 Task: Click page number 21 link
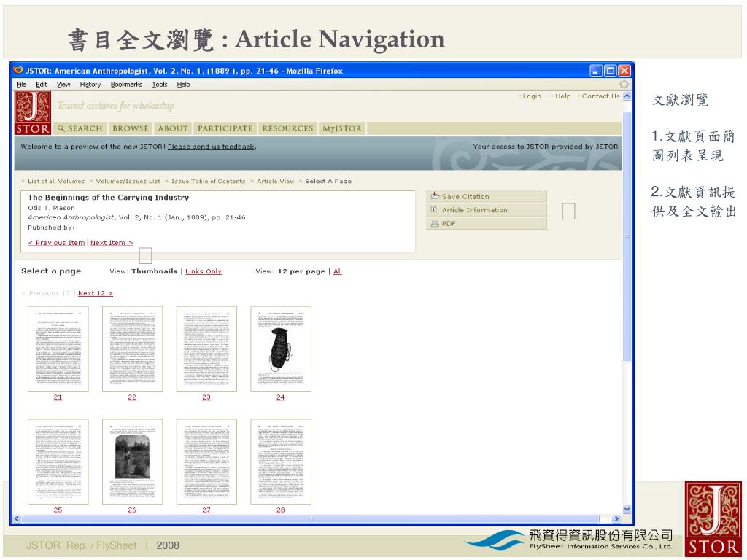coord(58,397)
